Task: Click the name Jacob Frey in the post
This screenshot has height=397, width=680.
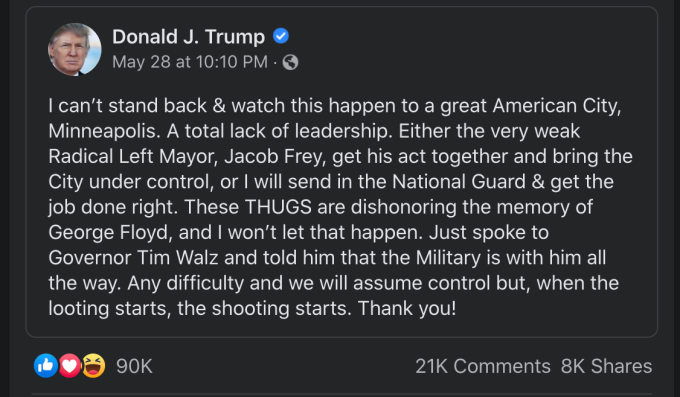Action: coord(275,157)
